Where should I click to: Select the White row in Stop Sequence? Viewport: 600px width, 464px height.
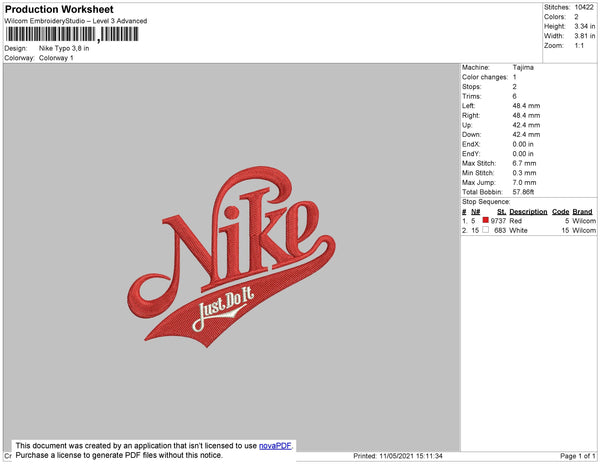[x=528, y=230]
